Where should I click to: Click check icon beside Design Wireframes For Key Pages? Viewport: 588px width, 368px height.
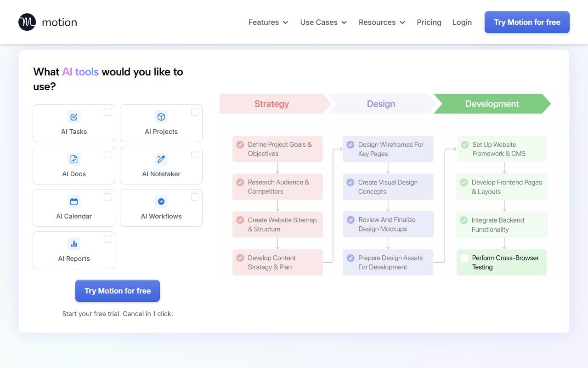[351, 144]
